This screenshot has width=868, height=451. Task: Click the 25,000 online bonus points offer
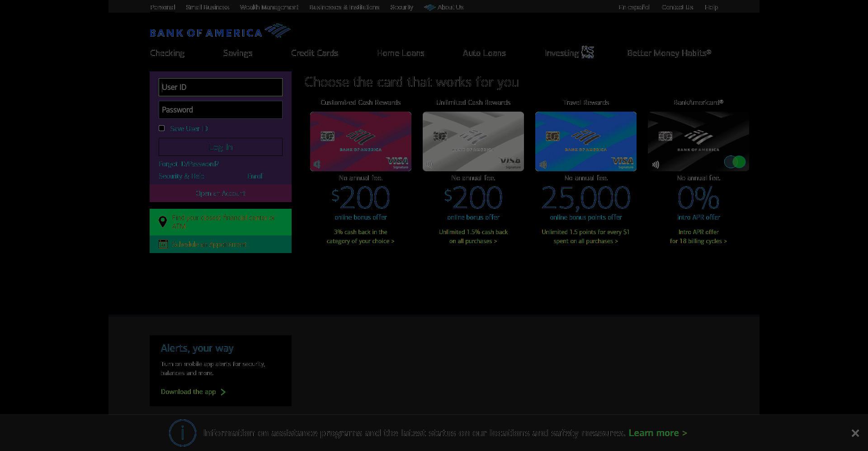586,202
